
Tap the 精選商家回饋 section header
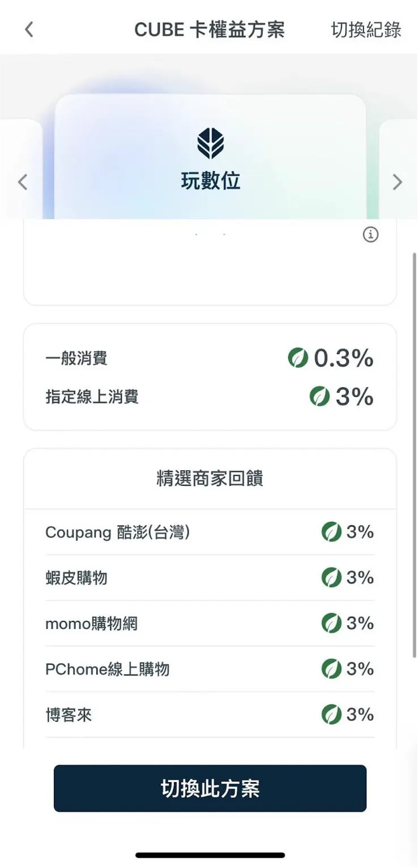[x=209, y=478]
